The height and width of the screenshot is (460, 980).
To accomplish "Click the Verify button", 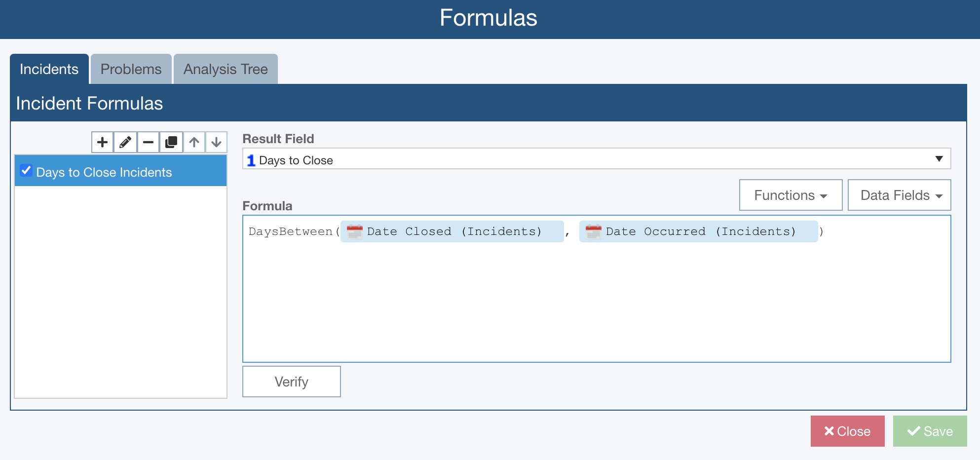I will (x=291, y=381).
